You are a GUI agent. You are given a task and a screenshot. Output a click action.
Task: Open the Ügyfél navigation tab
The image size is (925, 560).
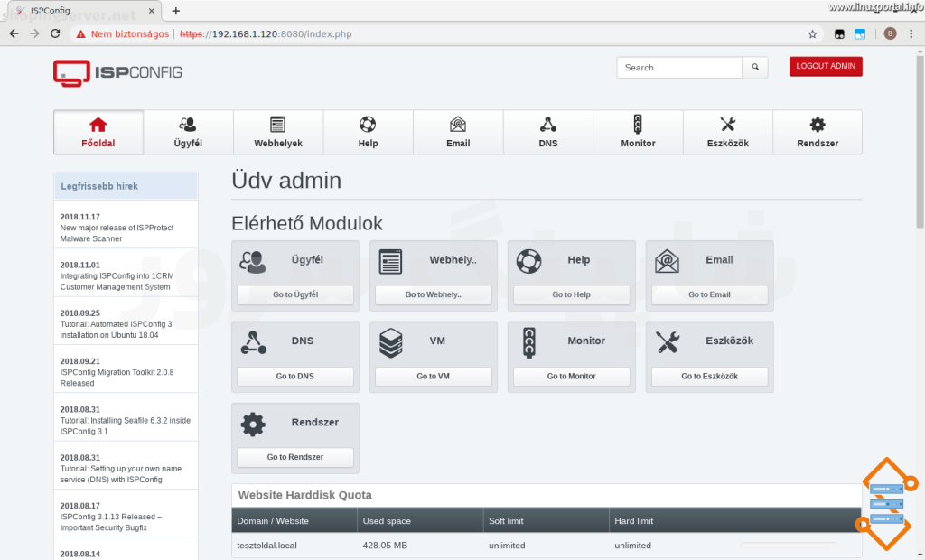coord(188,132)
